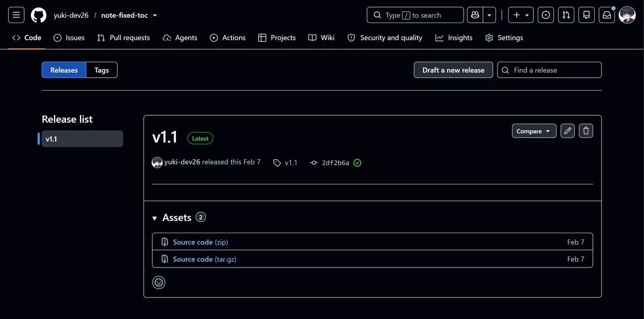Image resolution: width=644 pixels, height=319 pixels.
Task: Download Source code (tar.gz)
Action: (x=204, y=259)
